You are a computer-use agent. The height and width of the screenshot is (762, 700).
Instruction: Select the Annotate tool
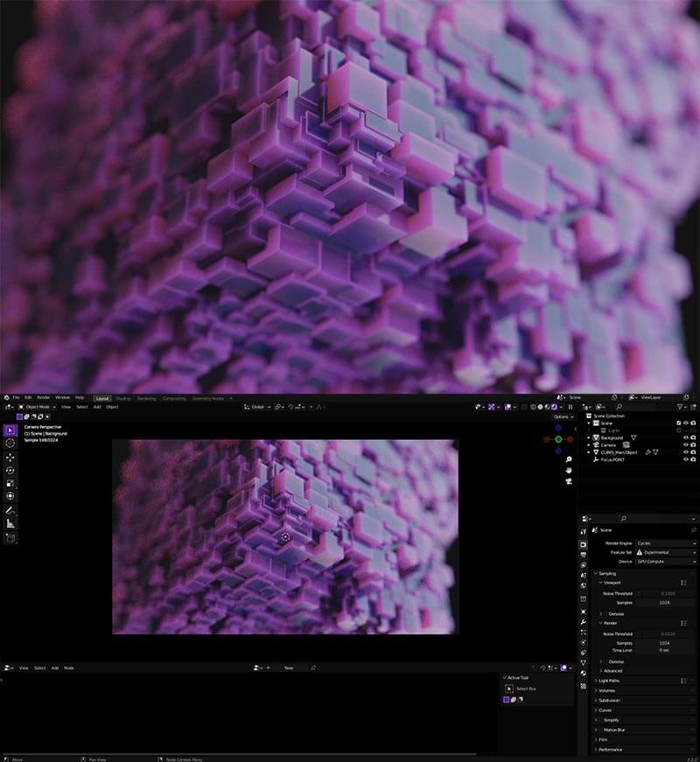pos(10,509)
